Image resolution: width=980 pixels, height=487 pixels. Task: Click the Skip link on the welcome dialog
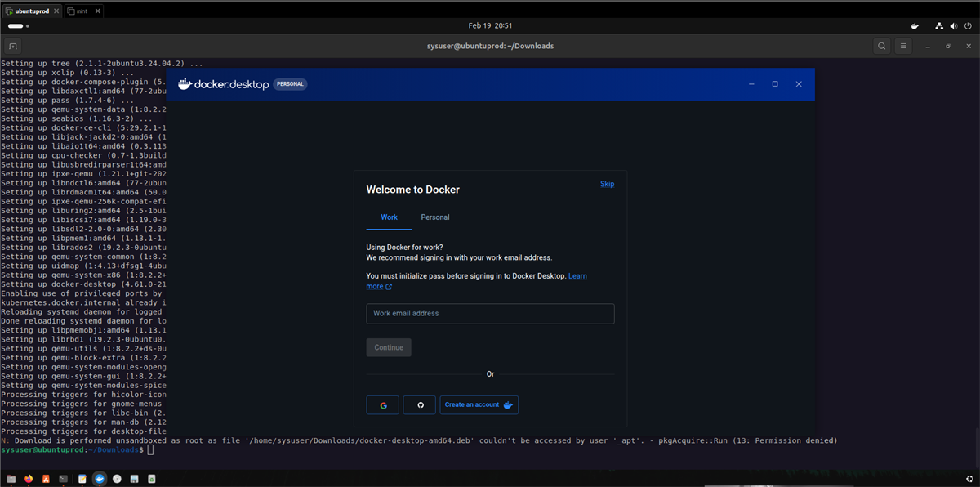click(607, 184)
